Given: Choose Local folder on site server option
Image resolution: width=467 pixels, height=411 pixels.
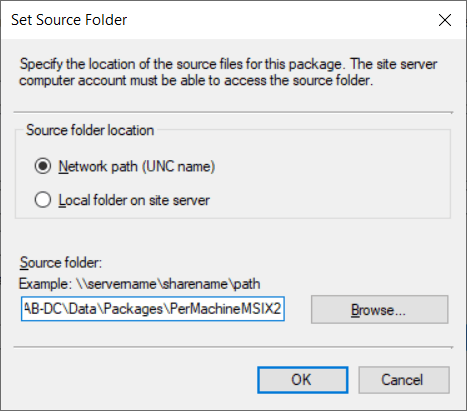Looking at the screenshot, I should tap(43, 200).
